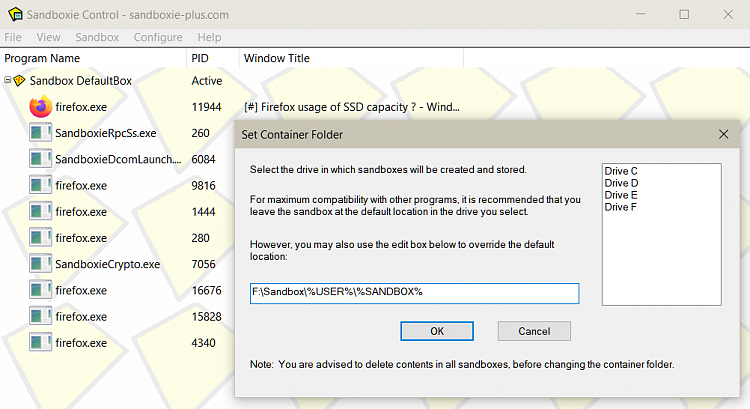The height and width of the screenshot is (409, 750).
Task: Select the icon of firefox.exe PID 9816
Action: click(x=41, y=185)
